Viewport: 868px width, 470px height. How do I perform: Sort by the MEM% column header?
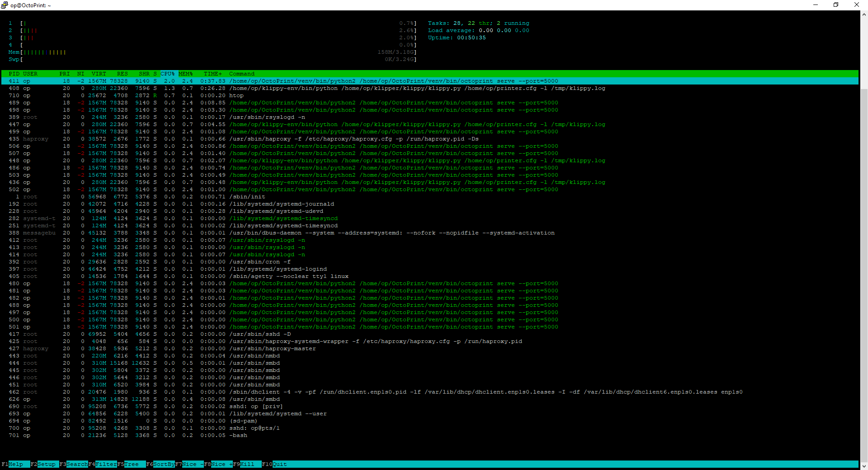point(185,74)
